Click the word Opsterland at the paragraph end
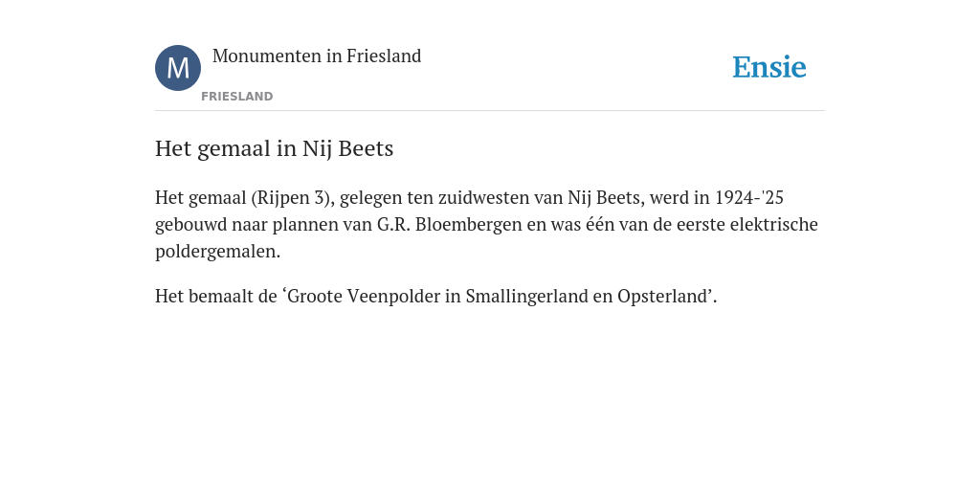 coord(662,296)
